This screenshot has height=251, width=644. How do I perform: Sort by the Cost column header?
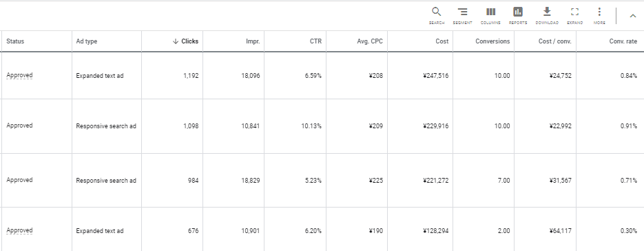coord(442,41)
